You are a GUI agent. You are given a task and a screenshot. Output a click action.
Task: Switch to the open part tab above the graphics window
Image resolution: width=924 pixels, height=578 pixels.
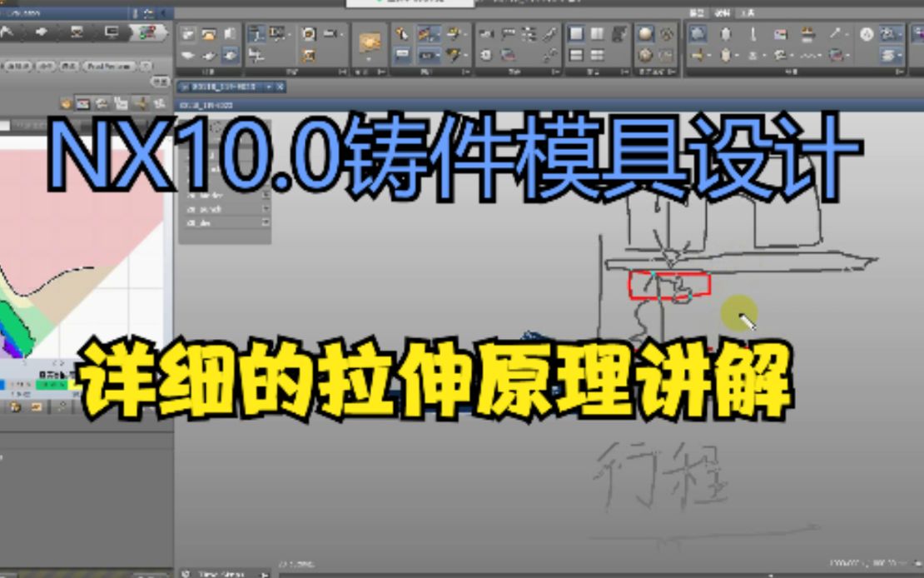pos(223,86)
